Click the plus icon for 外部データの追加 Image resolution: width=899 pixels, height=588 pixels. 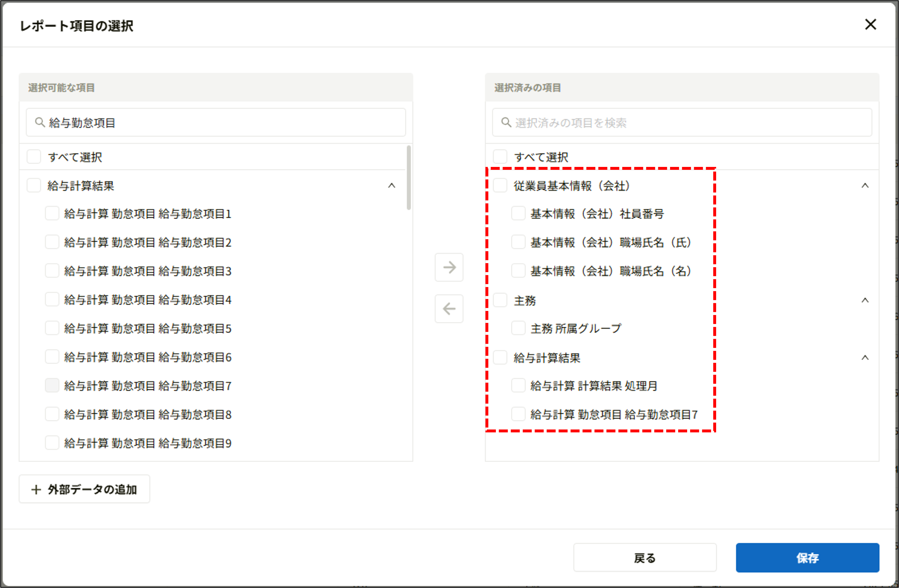(x=36, y=489)
